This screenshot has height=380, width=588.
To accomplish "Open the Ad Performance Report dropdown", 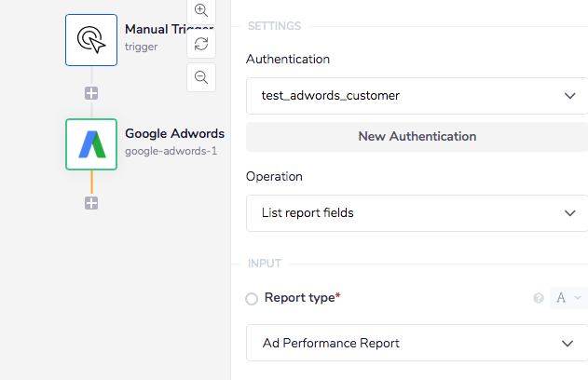I will tap(417, 343).
